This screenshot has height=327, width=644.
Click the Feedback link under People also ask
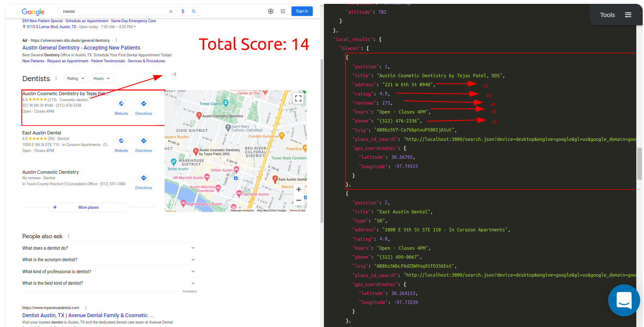point(190,292)
